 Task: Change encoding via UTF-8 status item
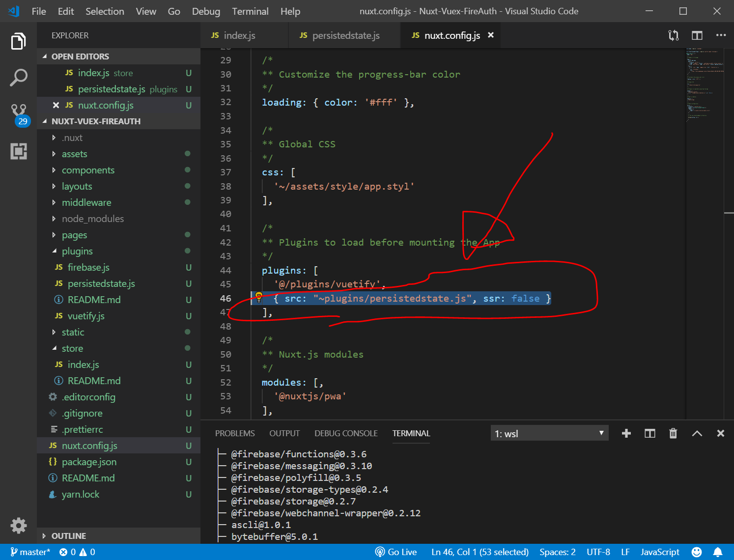coord(598,552)
